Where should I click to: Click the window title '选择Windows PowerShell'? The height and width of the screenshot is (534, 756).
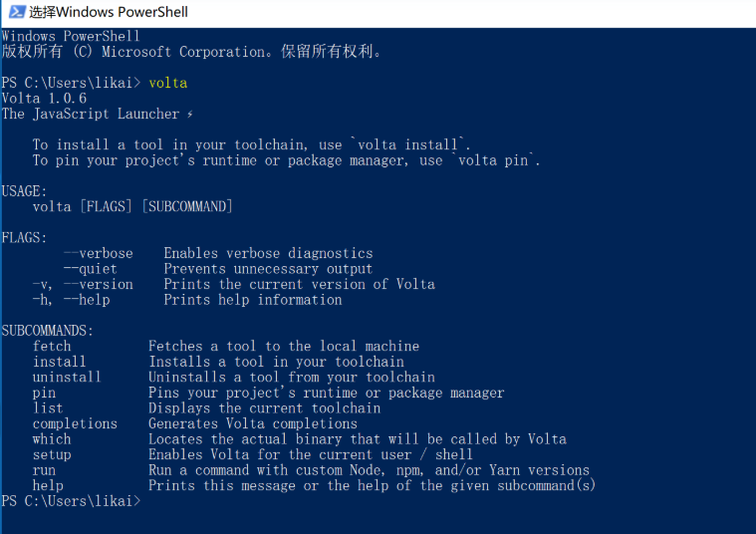point(108,12)
